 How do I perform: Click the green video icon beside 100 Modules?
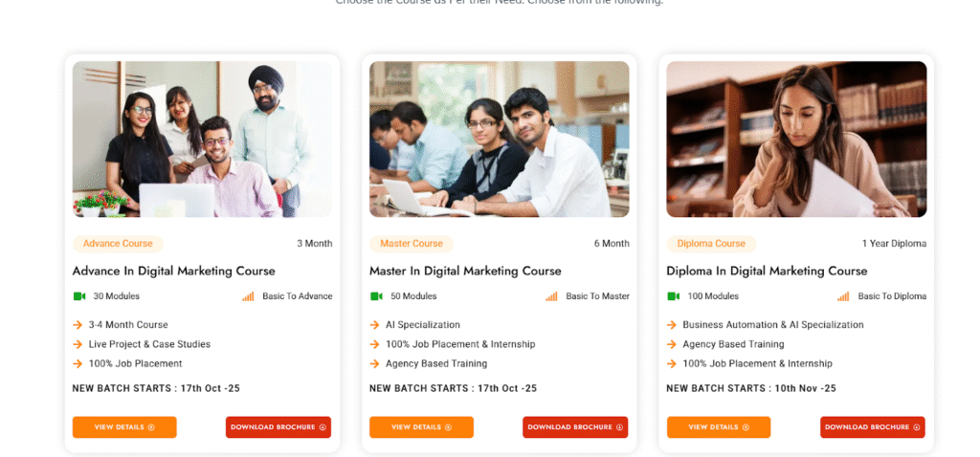tap(673, 296)
